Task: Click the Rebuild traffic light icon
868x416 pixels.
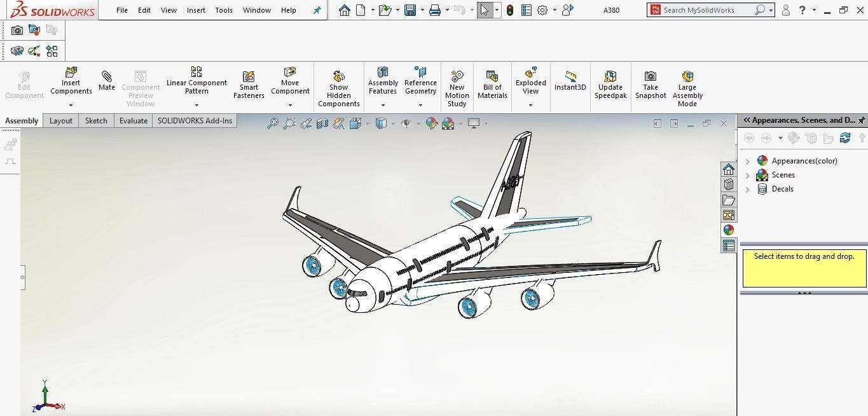Action: 510,10
